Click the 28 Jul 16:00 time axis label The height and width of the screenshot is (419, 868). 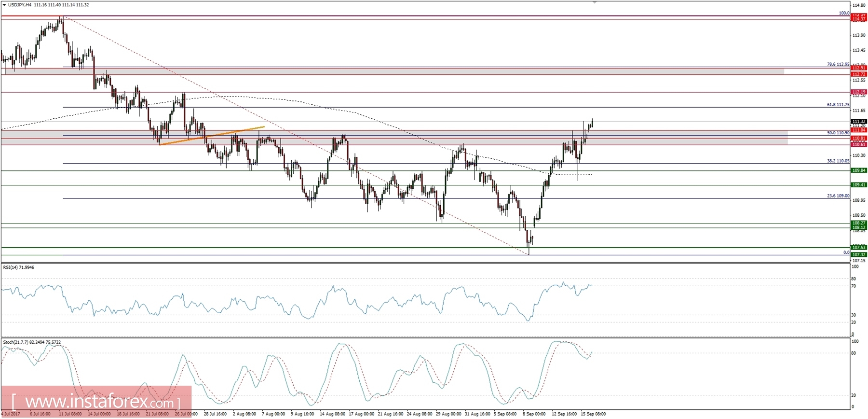tap(215, 414)
